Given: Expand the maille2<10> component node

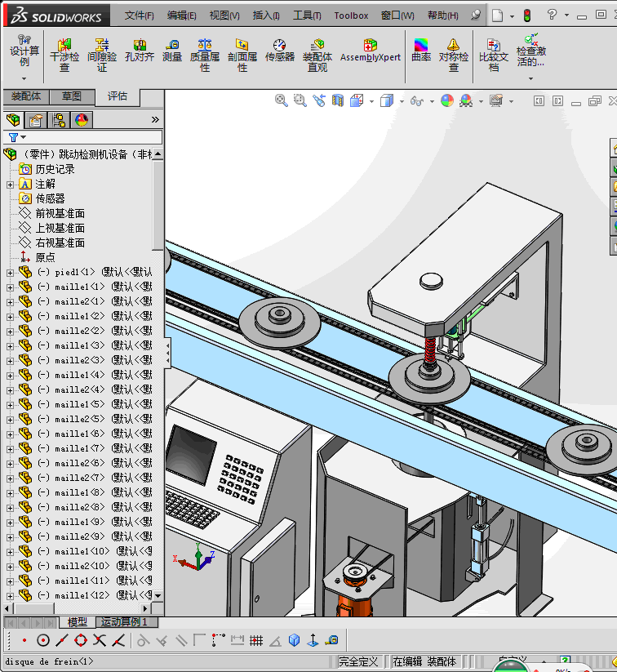Looking at the screenshot, I should click(10, 567).
